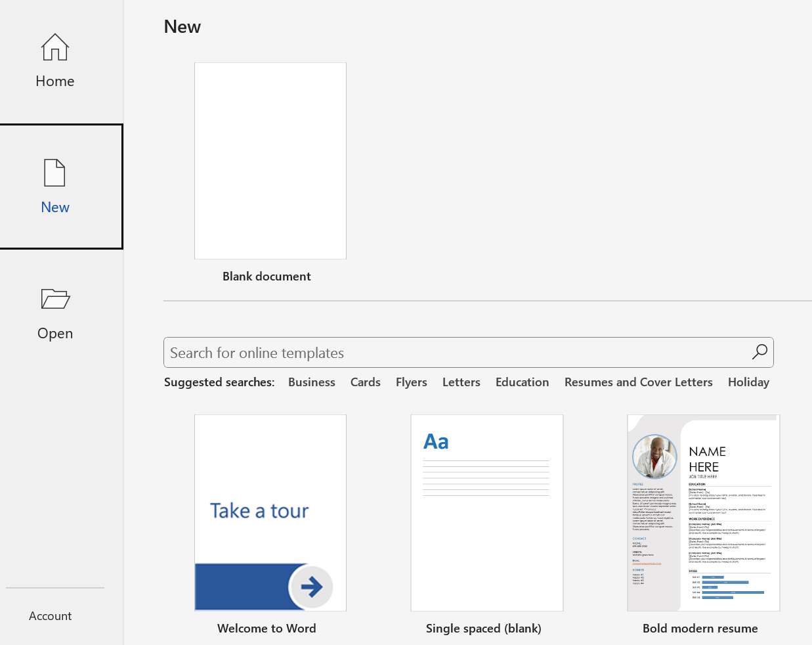The image size is (812, 645).
Task: Select the Bold modern resume template
Action: (x=703, y=512)
